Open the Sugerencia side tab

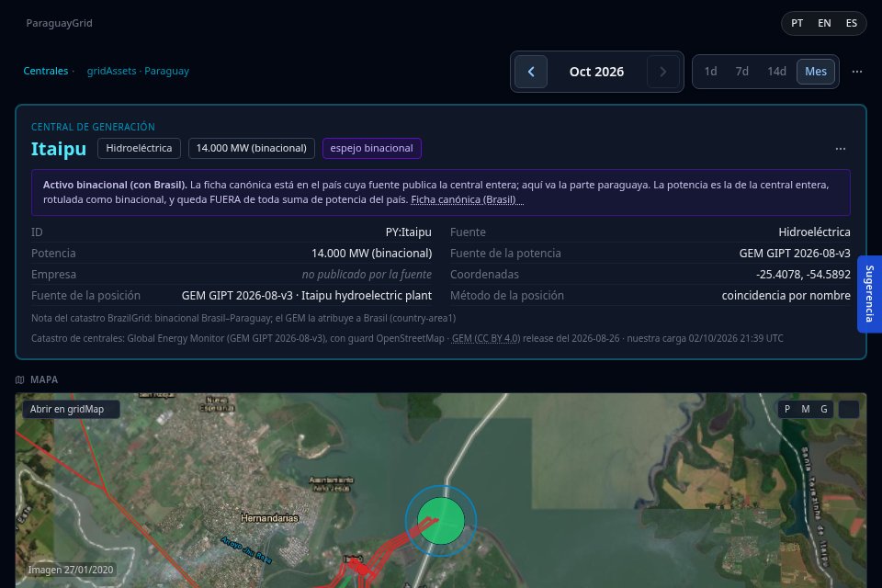870,294
